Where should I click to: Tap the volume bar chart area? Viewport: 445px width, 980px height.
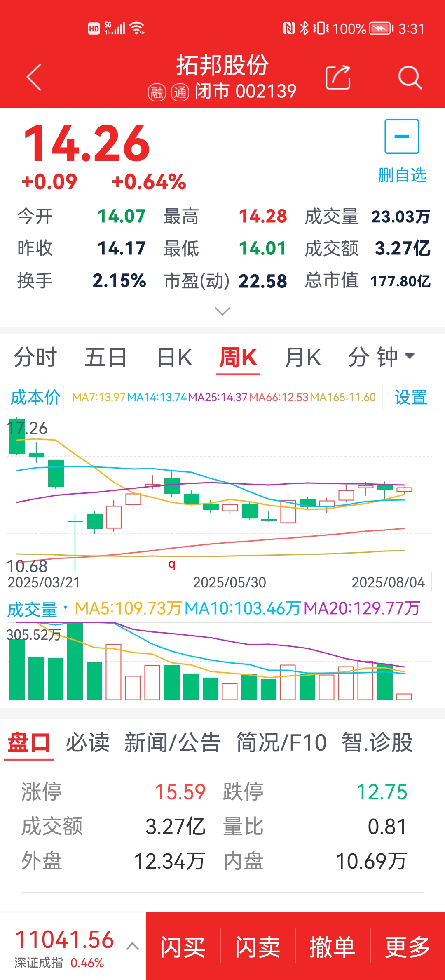coord(220,661)
